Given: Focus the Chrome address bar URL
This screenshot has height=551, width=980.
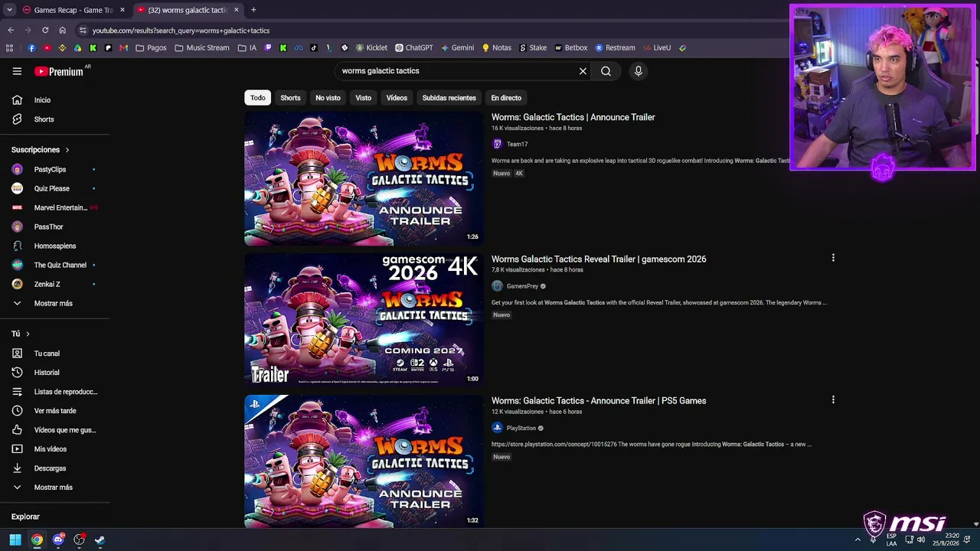Looking at the screenshot, I should point(181,31).
